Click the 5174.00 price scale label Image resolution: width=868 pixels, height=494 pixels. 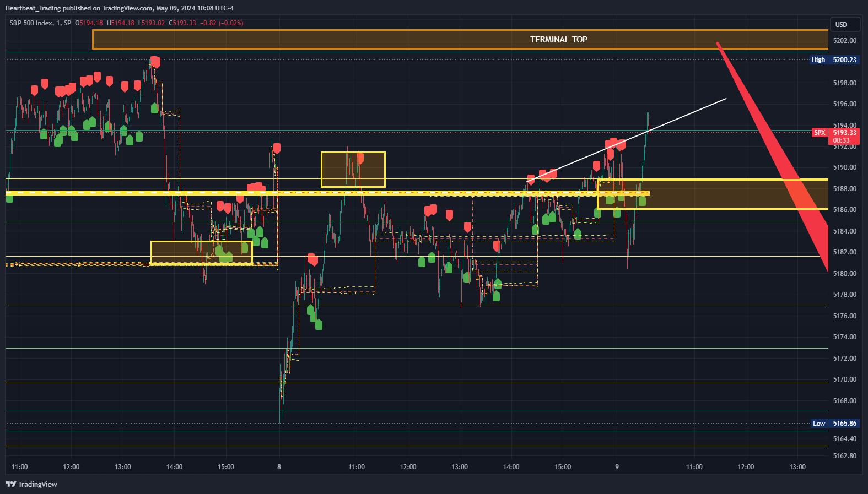845,337
